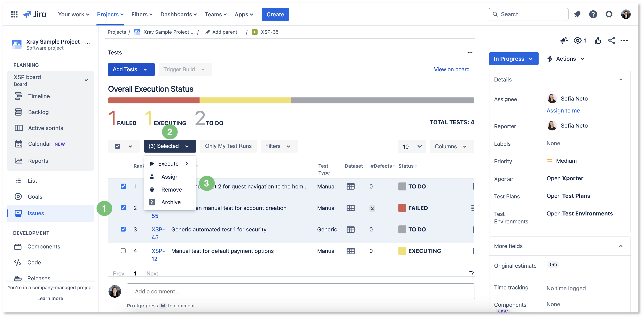This screenshot has width=644, height=318.
Task: Click the gray TO DO segment of progress bar
Action: (382, 100)
